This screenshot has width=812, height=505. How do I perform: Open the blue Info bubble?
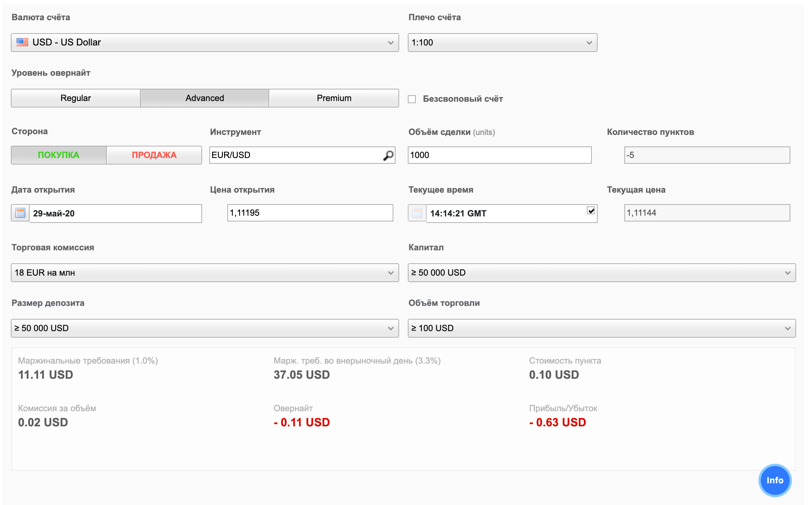click(774, 480)
